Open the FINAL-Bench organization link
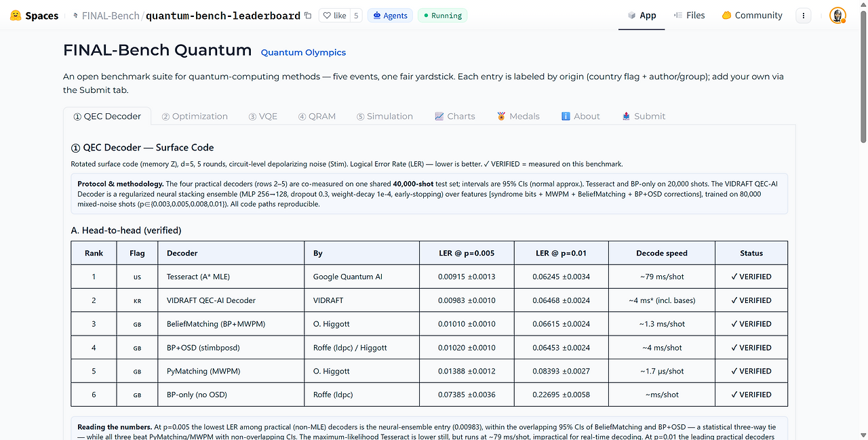 click(x=111, y=16)
